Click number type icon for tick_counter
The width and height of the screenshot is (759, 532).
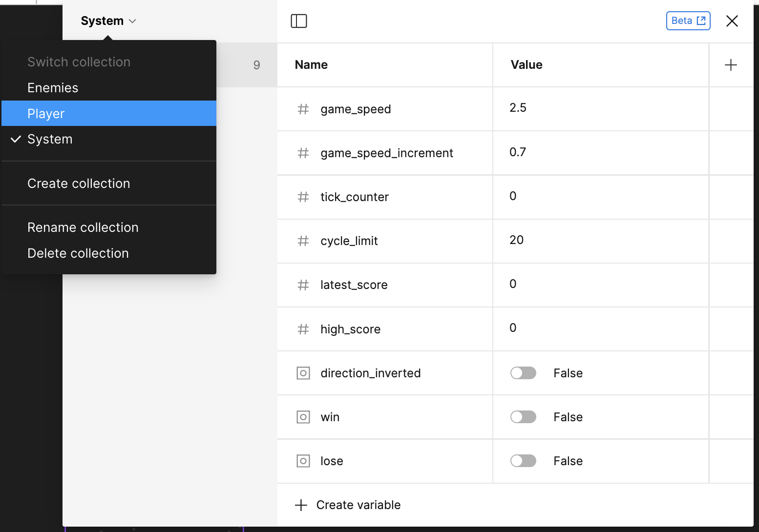tap(303, 197)
